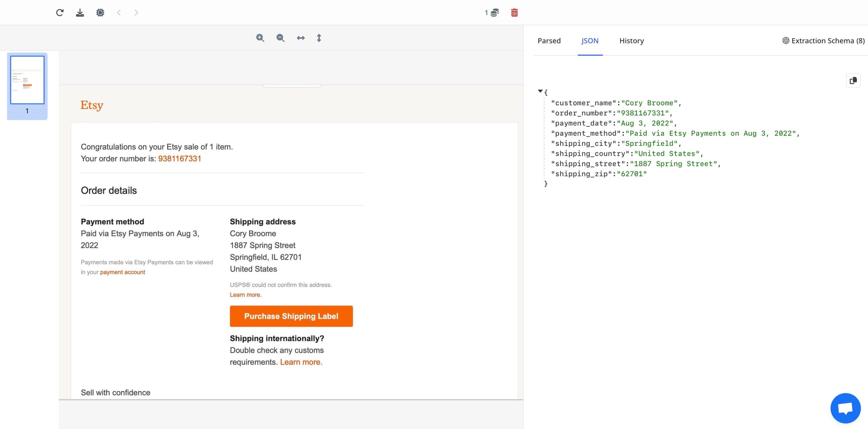The image size is (868, 429).
Task: Open the Extraction Schema (8) panel
Action: point(823,41)
